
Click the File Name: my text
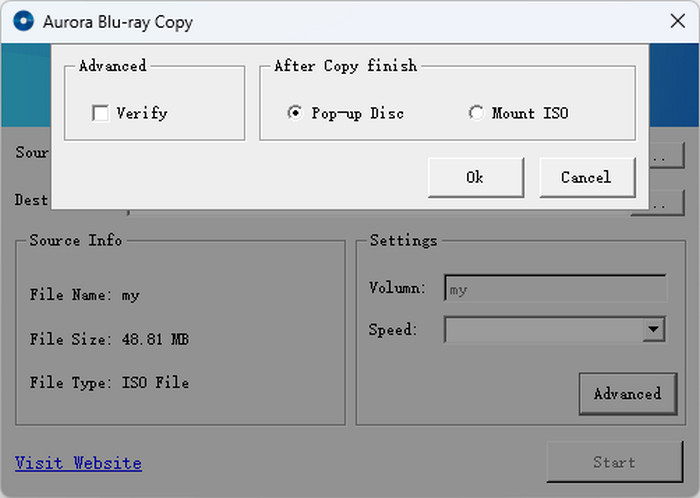point(85,296)
